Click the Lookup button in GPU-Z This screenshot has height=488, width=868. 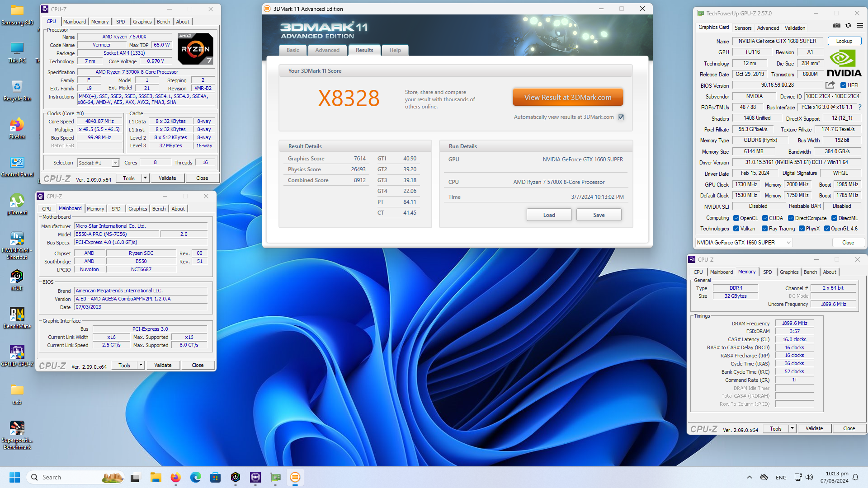pyautogui.click(x=844, y=41)
